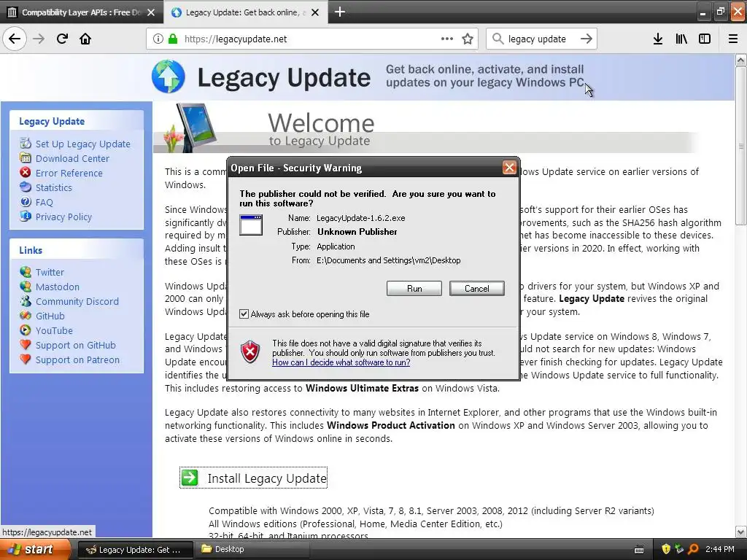This screenshot has width=747, height=560.
Task: Click Run in the security warning
Action: point(414,289)
